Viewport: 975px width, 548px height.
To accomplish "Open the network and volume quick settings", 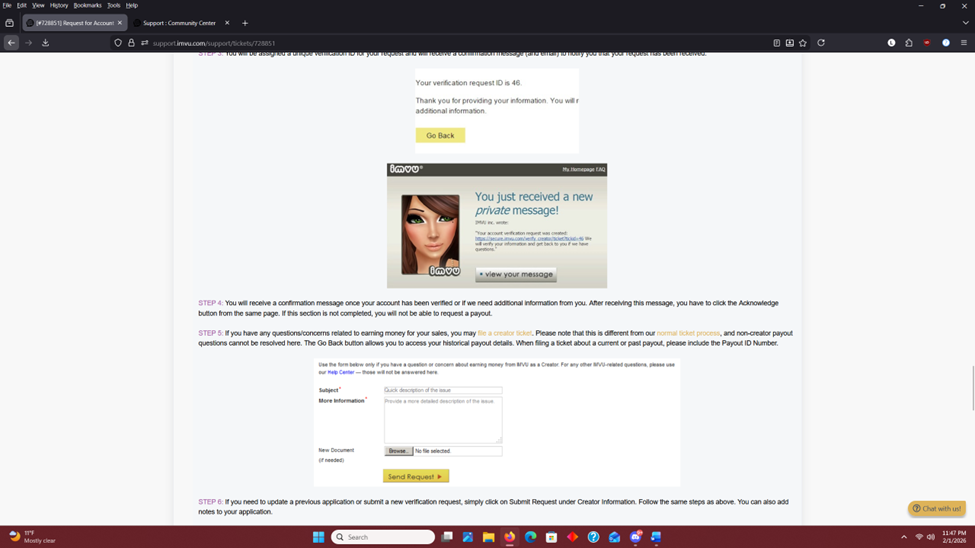I will pos(925,537).
